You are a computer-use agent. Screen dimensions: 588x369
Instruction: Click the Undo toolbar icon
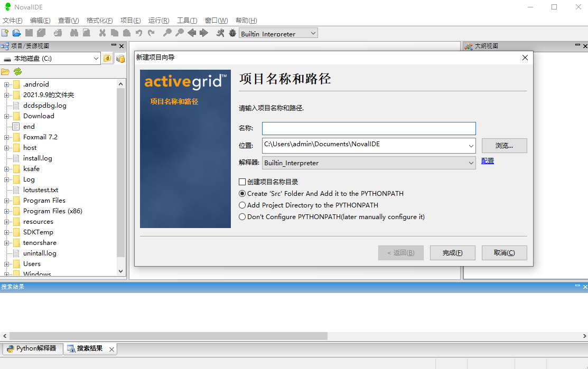(139, 33)
